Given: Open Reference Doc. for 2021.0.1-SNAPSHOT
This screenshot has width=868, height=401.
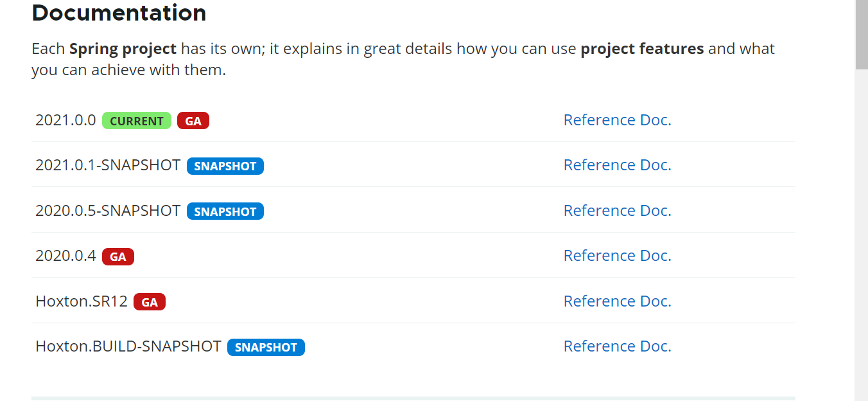Looking at the screenshot, I should click(x=617, y=165).
